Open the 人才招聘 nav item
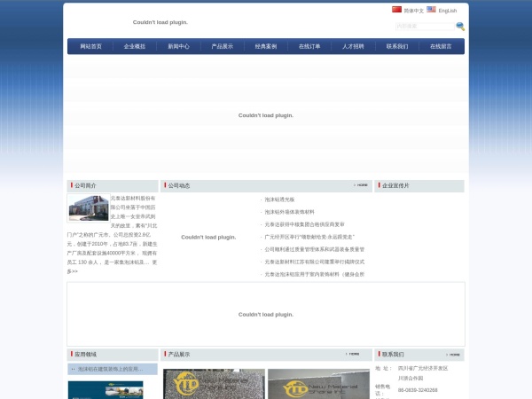Image resolution: width=532 pixels, height=399 pixels. [x=353, y=46]
